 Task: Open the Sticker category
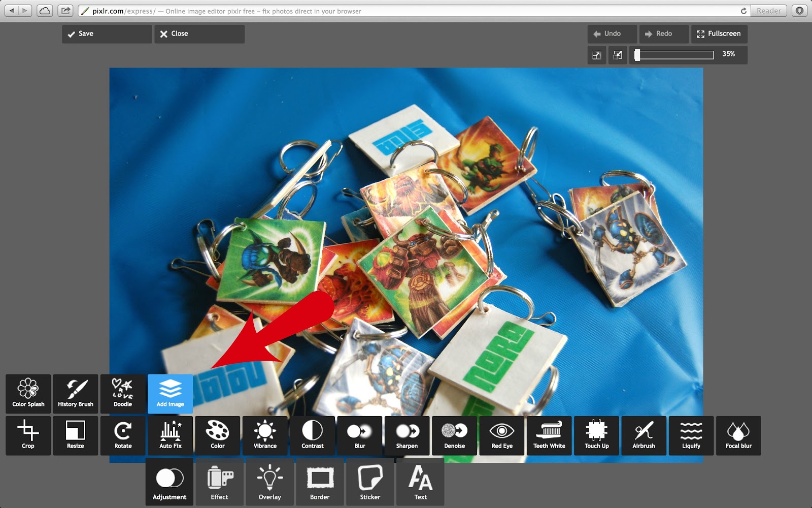click(370, 482)
